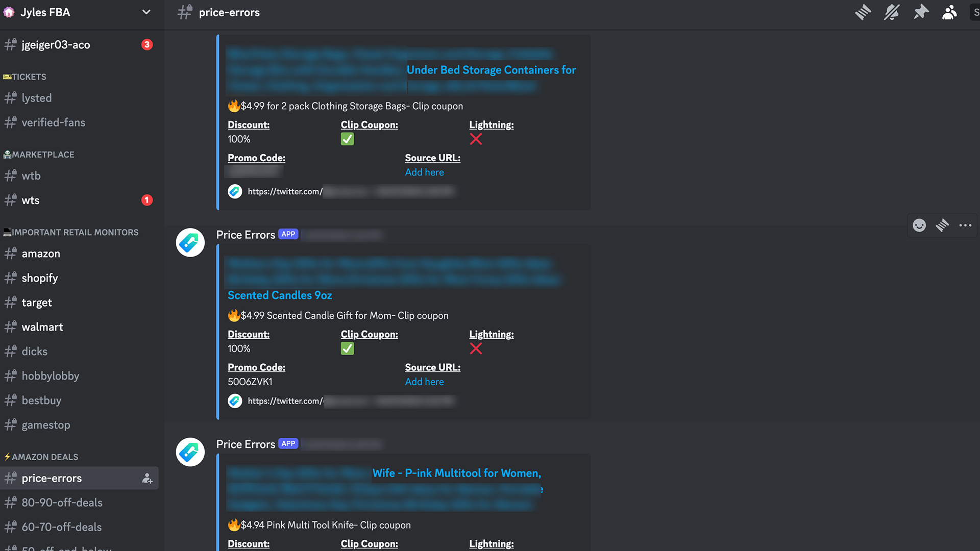
Task: Open the wts channel with unread badge
Action: point(31,201)
